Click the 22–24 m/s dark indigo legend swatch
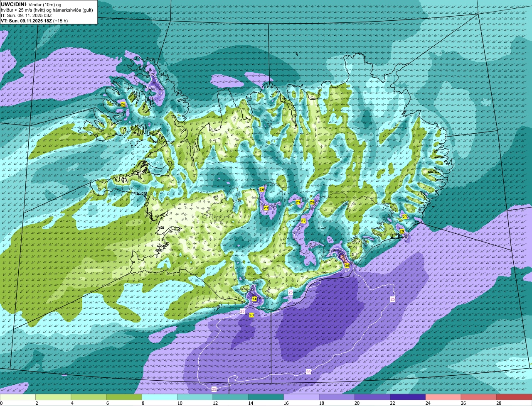 [x=408, y=397]
